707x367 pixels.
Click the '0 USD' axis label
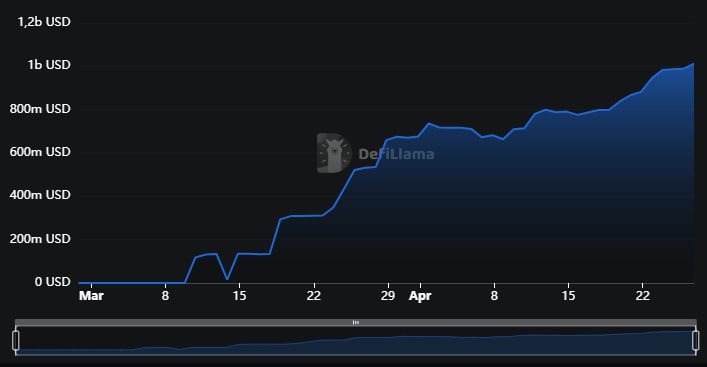(x=53, y=282)
